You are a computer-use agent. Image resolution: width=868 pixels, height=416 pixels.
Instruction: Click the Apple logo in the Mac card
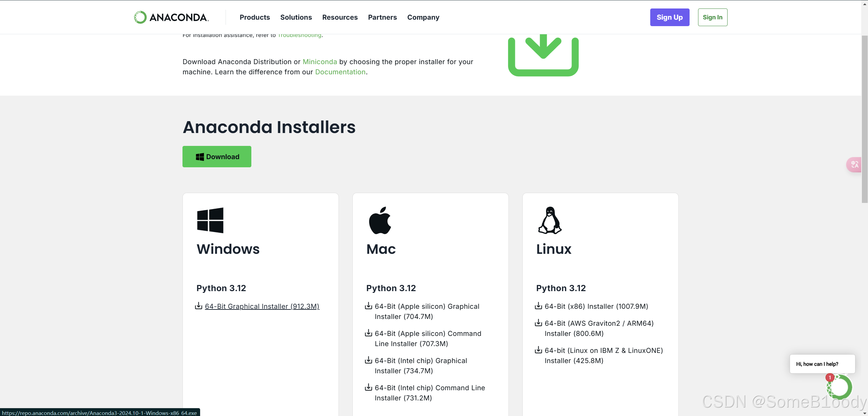tap(380, 220)
